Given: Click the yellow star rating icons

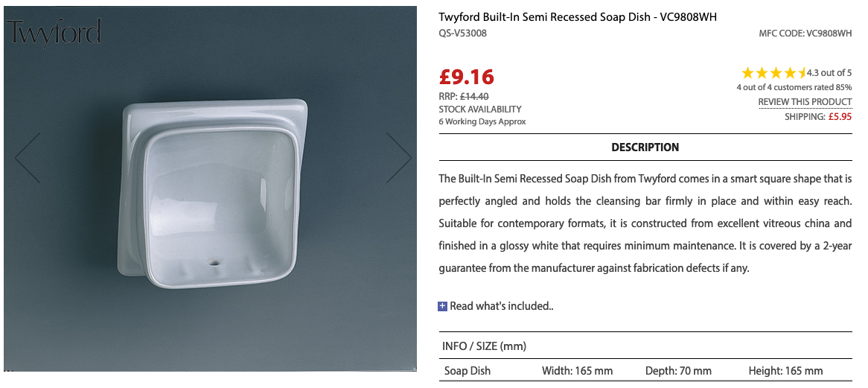Looking at the screenshot, I should click(773, 73).
